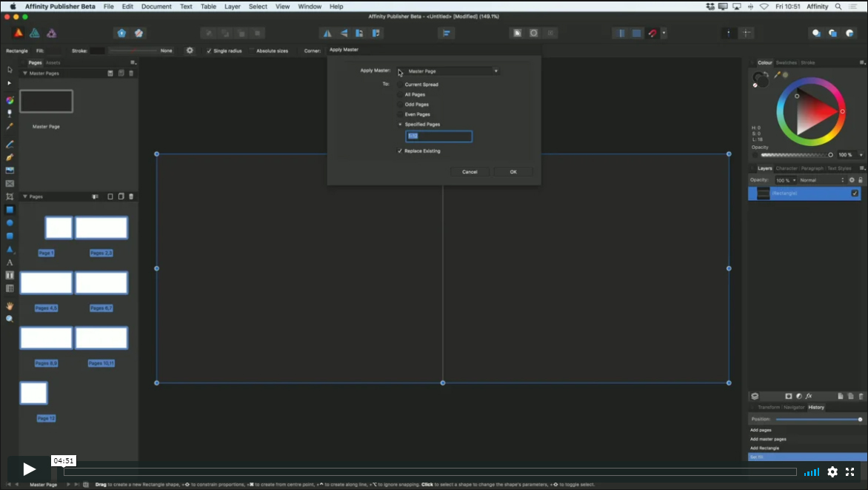Toggle Absolute sizes checkbox

coord(252,50)
